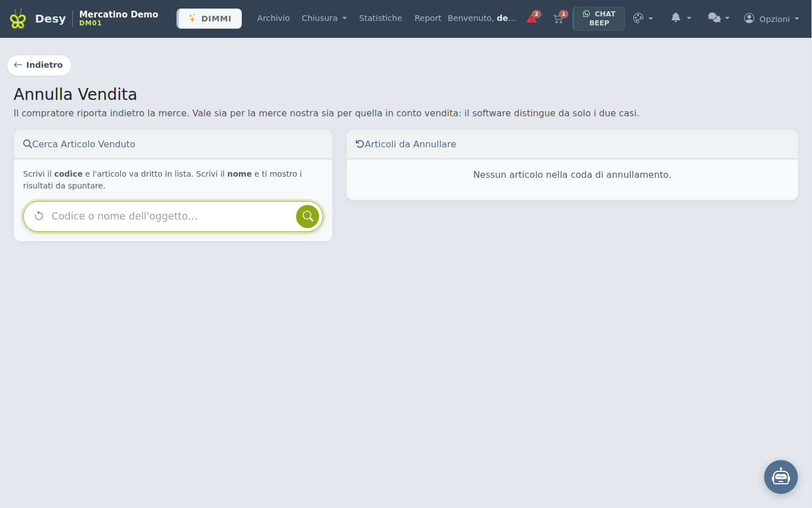Open the red warning alerts icon
The width and height of the screenshot is (812, 508).
tap(533, 18)
